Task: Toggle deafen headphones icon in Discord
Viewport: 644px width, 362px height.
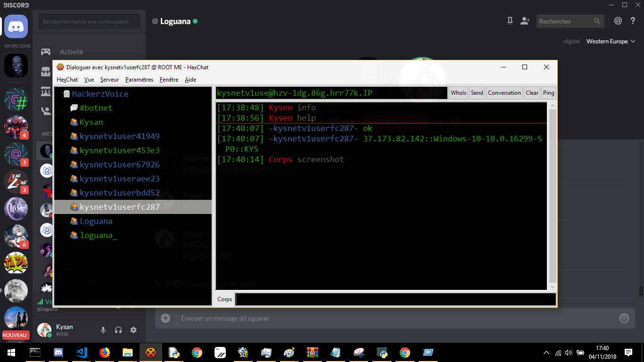Action: pos(118,330)
